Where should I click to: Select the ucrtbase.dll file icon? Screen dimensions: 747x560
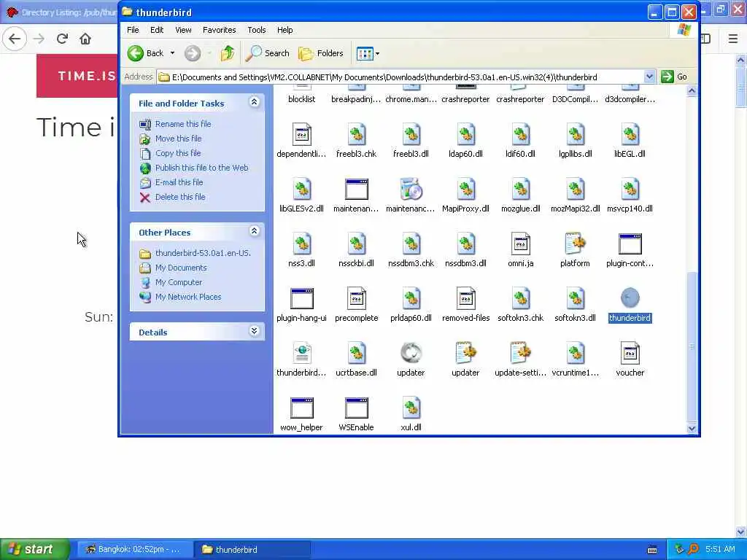tap(356, 354)
